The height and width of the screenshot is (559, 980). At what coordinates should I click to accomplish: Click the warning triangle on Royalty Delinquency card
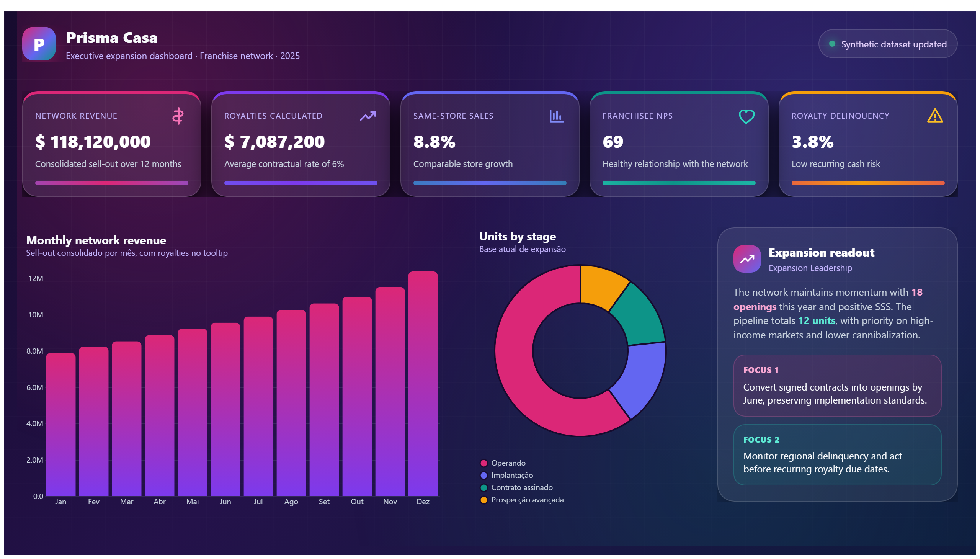[x=935, y=116]
